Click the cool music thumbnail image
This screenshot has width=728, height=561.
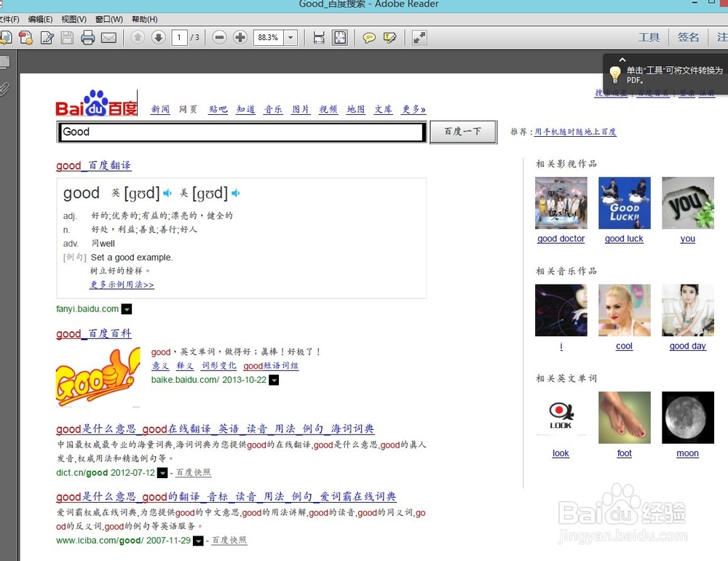625,310
